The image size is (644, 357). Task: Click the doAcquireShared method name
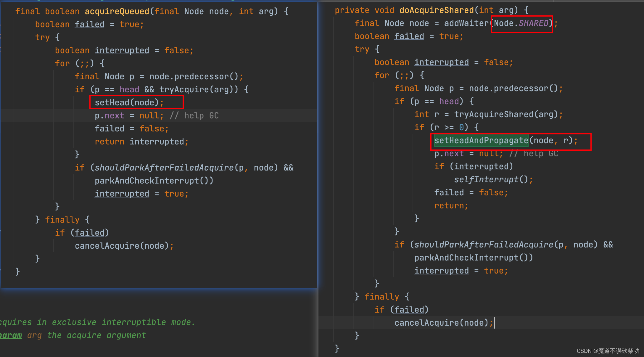(436, 10)
